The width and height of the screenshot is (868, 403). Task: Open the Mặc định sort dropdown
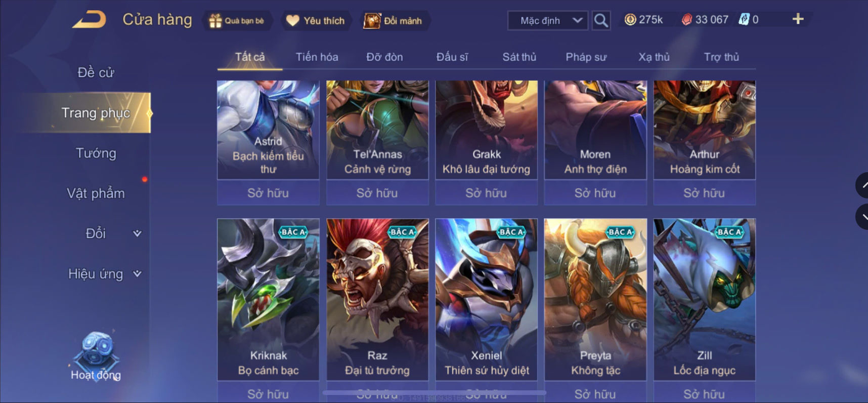tap(548, 21)
